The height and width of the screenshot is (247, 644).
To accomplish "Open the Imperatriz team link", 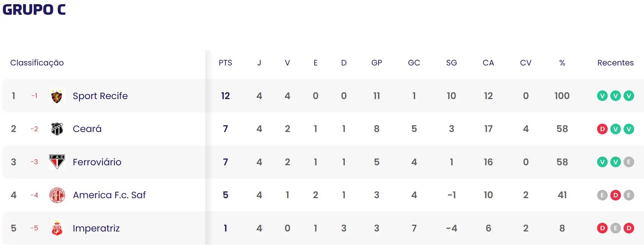I will 96,228.
